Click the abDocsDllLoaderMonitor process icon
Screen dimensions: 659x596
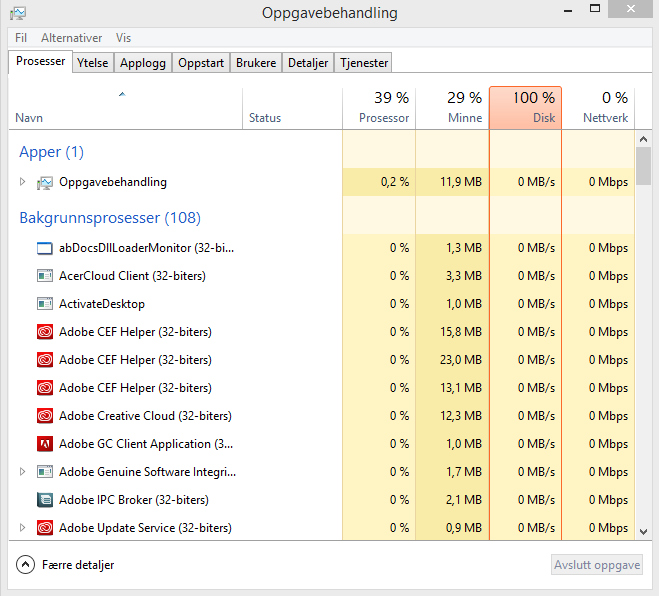pos(45,248)
